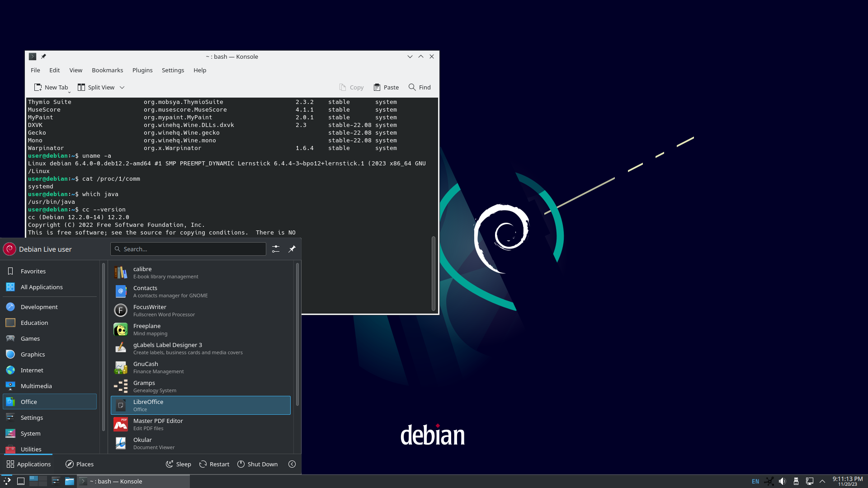Viewport: 868px width, 488px height.
Task: Open the Dolphin file manager in taskbar
Action: click(69, 481)
